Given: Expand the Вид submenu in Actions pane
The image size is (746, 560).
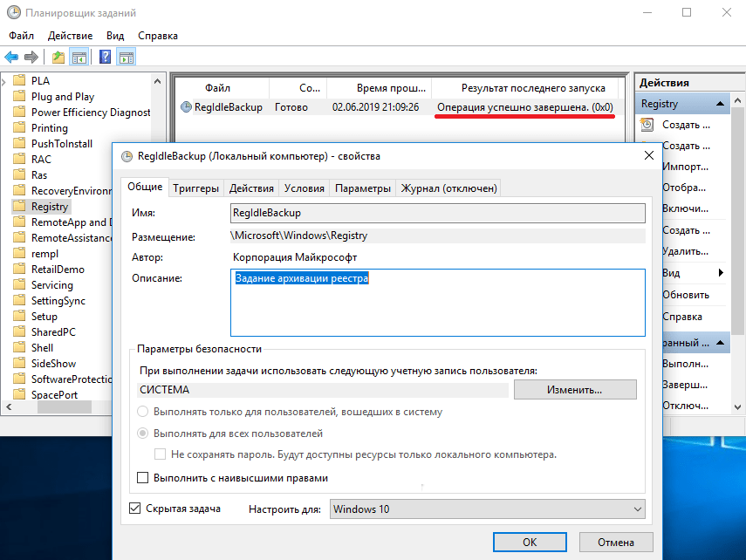Looking at the screenshot, I should pos(686,274).
